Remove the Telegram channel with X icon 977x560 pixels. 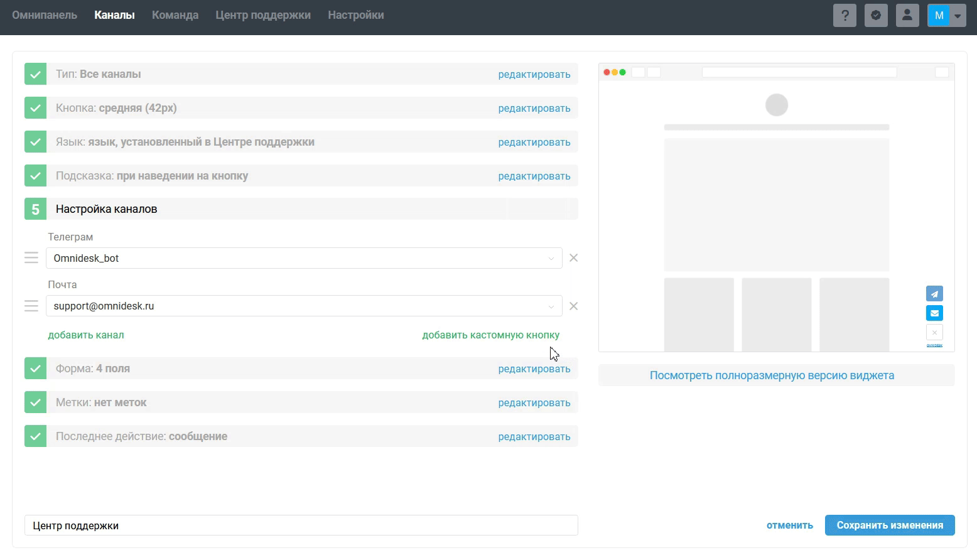pyautogui.click(x=573, y=258)
